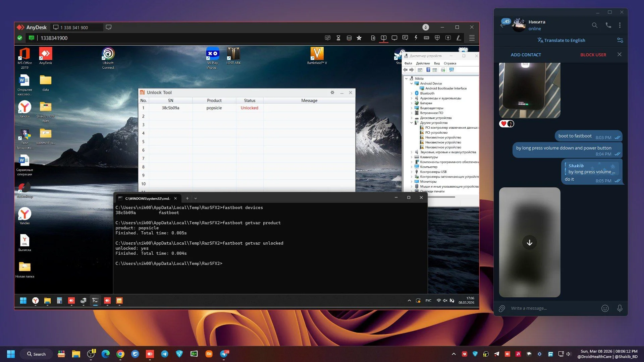Collapse the Nikita root node in Device Manager
This screenshot has height=362, width=644.
click(407, 79)
